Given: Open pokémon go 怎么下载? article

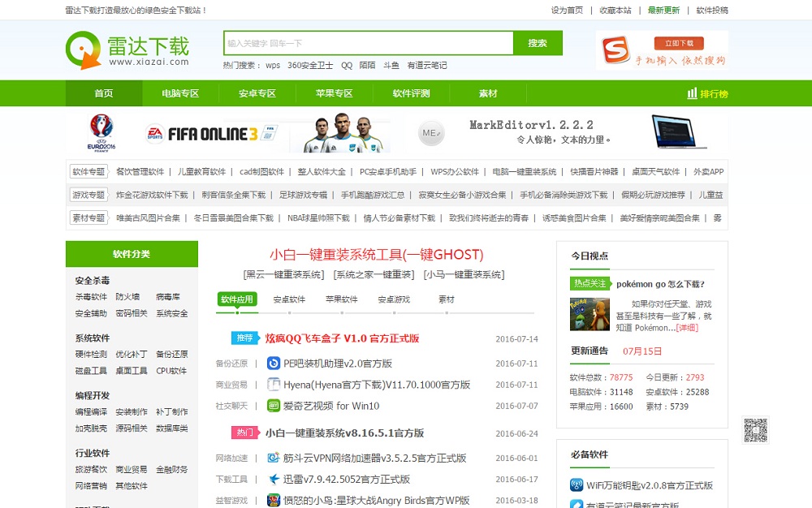Looking at the screenshot, I should [x=661, y=284].
